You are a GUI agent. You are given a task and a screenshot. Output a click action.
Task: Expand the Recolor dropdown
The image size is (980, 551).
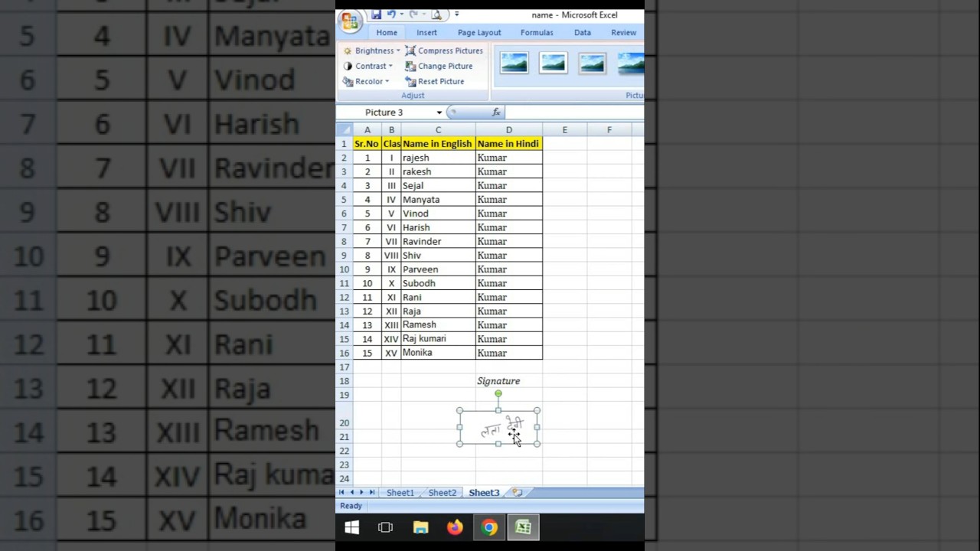pos(366,81)
